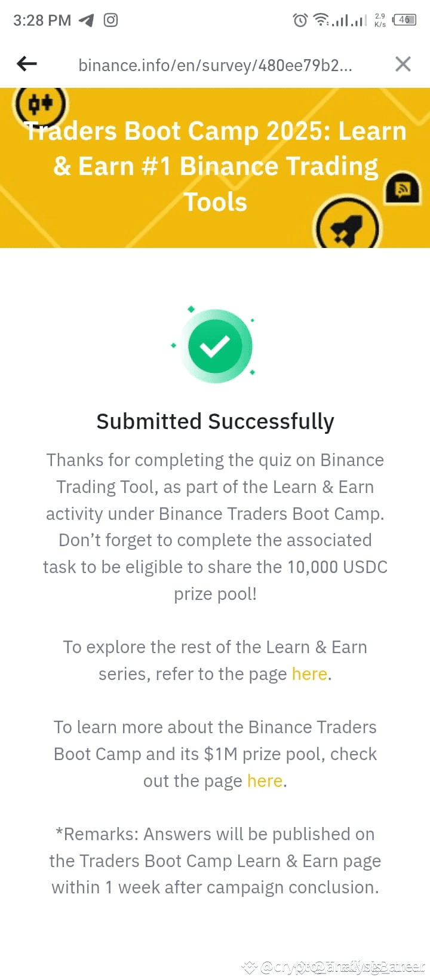The width and height of the screenshot is (430, 980).
Task: Click the network speed indicator reading 2.9 K/s
Action: pos(379,20)
